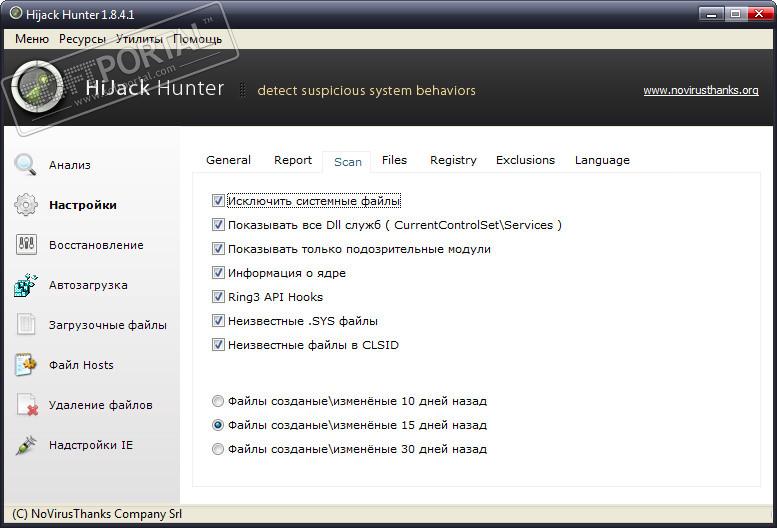The image size is (777, 528).
Task: Toggle Ring3 API Hooks checkbox
Action: [x=218, y=297]
